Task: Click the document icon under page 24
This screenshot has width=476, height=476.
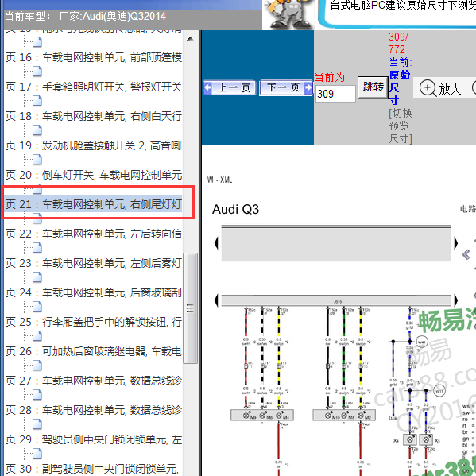Action: coord(37,307)
